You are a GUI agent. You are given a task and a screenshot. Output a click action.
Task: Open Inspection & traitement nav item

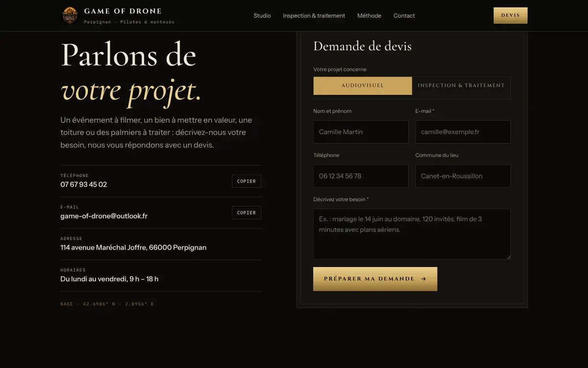(x=314, y=16)
